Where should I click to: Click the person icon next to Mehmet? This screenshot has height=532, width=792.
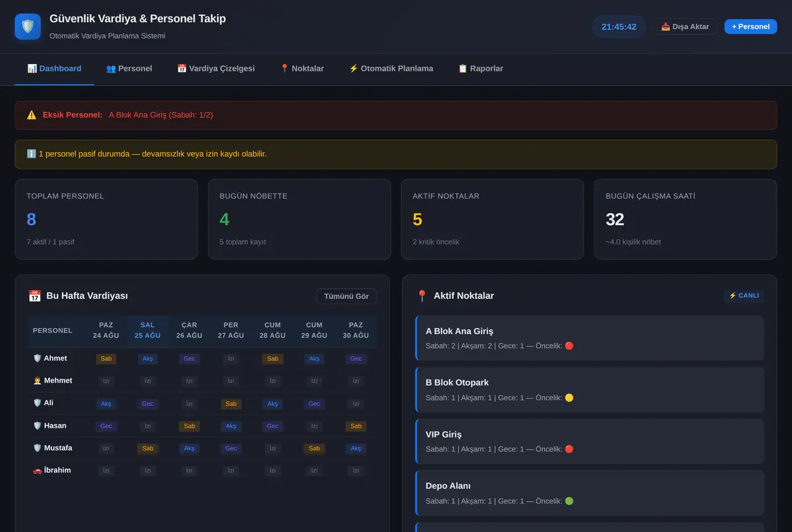pyautogui.click(x=37, y=381)
